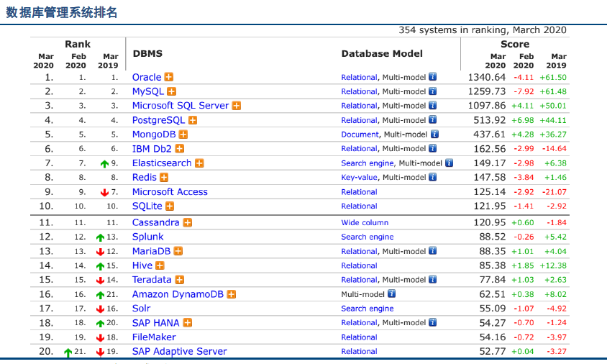Image resolution: width=607 pixels, height=364 pixels.
Task: Click the '354 systems in ranking, March 2020' text
Action: 483,30
